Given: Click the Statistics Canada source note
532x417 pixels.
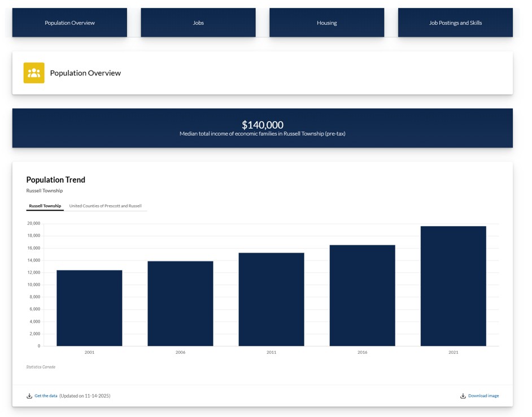Looking at the screenshot, I should click(41, 367).
